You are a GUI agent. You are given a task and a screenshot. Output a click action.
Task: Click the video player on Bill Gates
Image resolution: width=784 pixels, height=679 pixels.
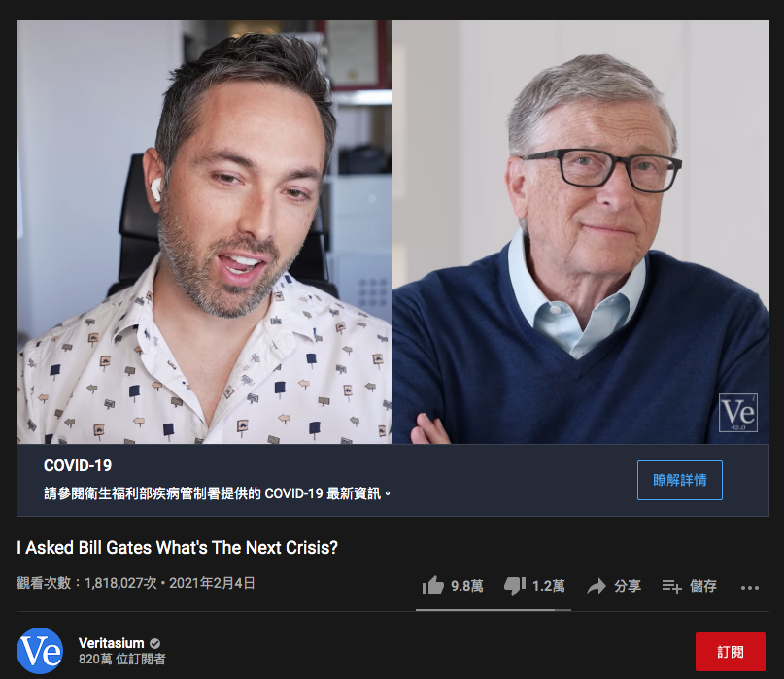click(x=581, y=232)
